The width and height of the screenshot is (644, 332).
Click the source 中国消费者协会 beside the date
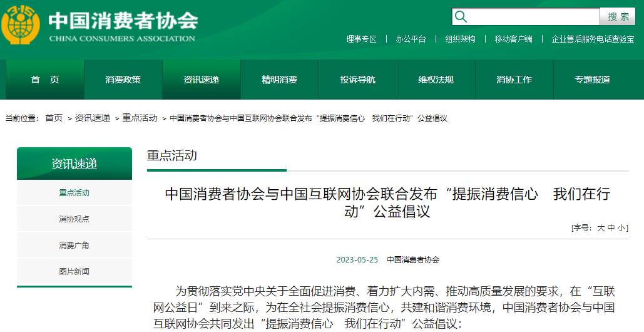click(413, 260)
